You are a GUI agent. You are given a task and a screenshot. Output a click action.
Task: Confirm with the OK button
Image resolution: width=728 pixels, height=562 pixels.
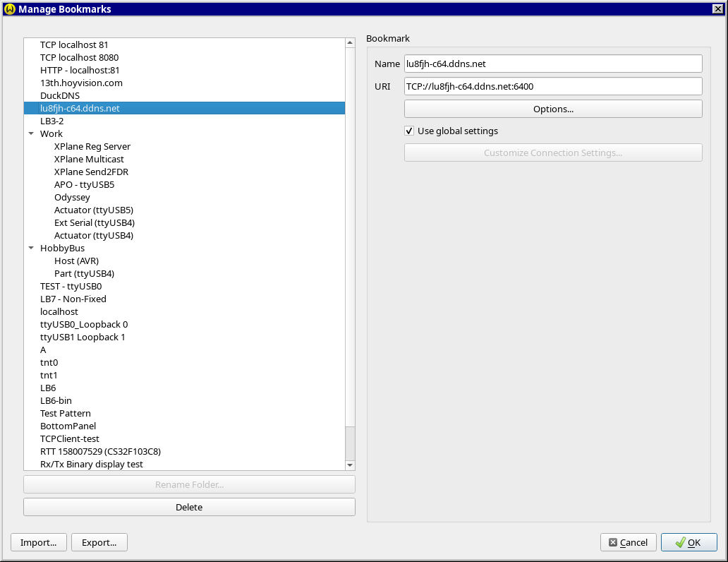coord(688,542)
